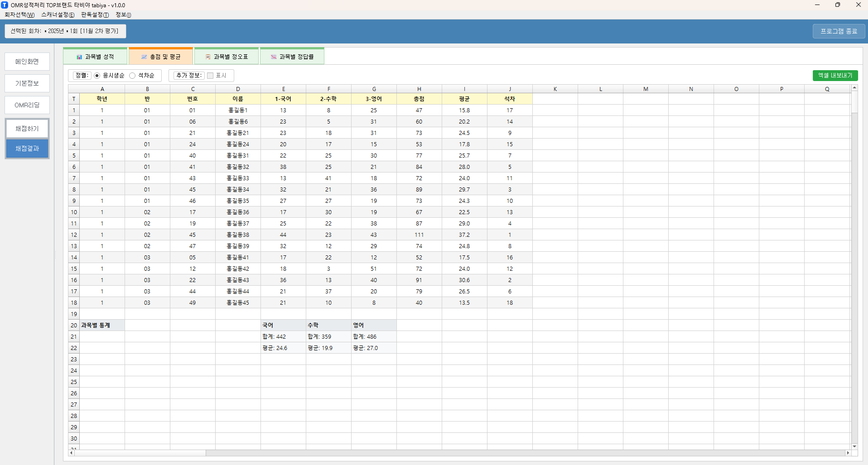
Task: Open the 스캐너설정 menu
Action: click(58, 15)
